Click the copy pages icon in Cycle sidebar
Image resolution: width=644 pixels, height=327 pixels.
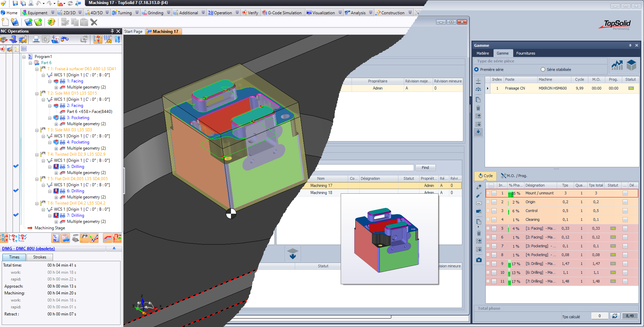pos(479,222)
